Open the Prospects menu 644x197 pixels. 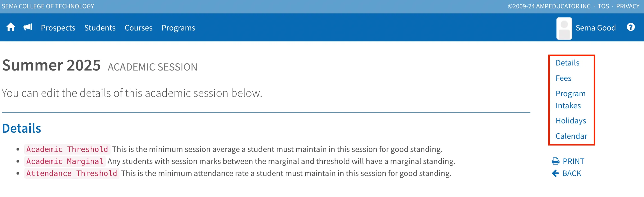(x=58, y=28)
